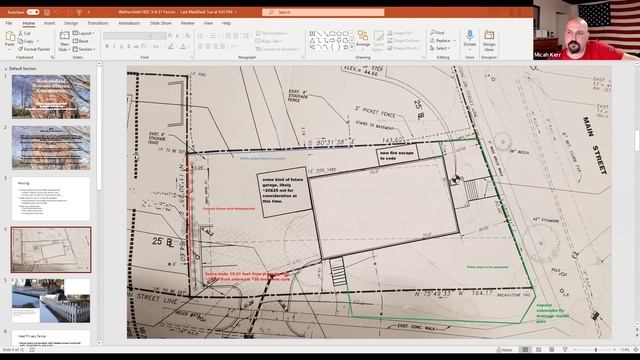Select the oval shape in gallery
Image resolution: width=640 pixels, height=360 pixels.
point(339,33)
